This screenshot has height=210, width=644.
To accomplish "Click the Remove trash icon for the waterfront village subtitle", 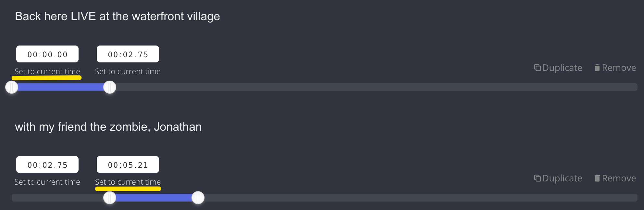I will 597,68.
